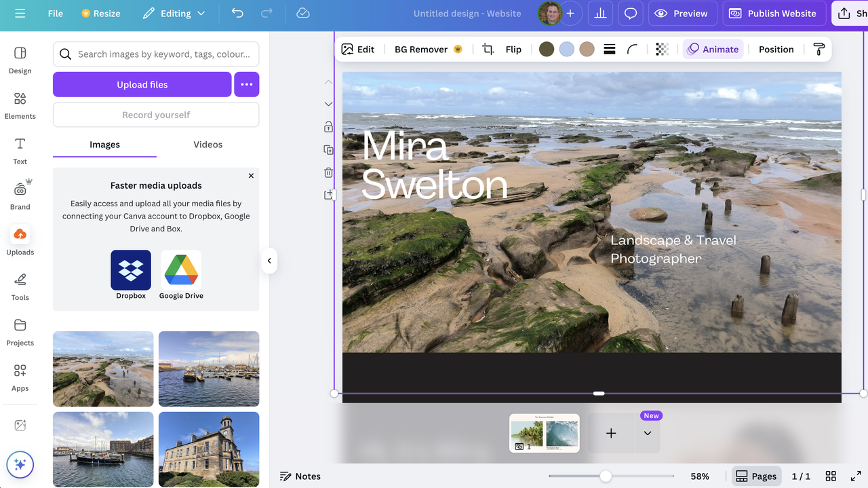868x488 pixels.
Task: Open the Brand sidebar panel
Action: [x=20, y=196]
